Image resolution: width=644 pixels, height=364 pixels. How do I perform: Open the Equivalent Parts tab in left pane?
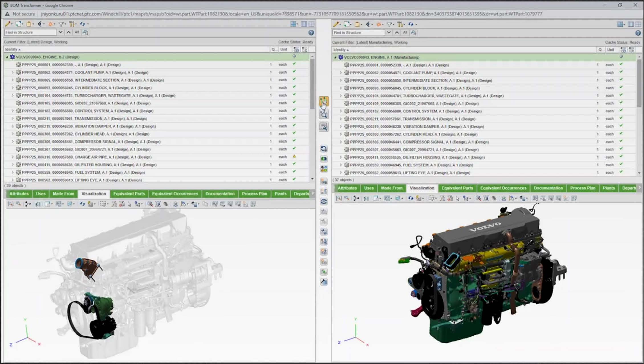(129, 194)
